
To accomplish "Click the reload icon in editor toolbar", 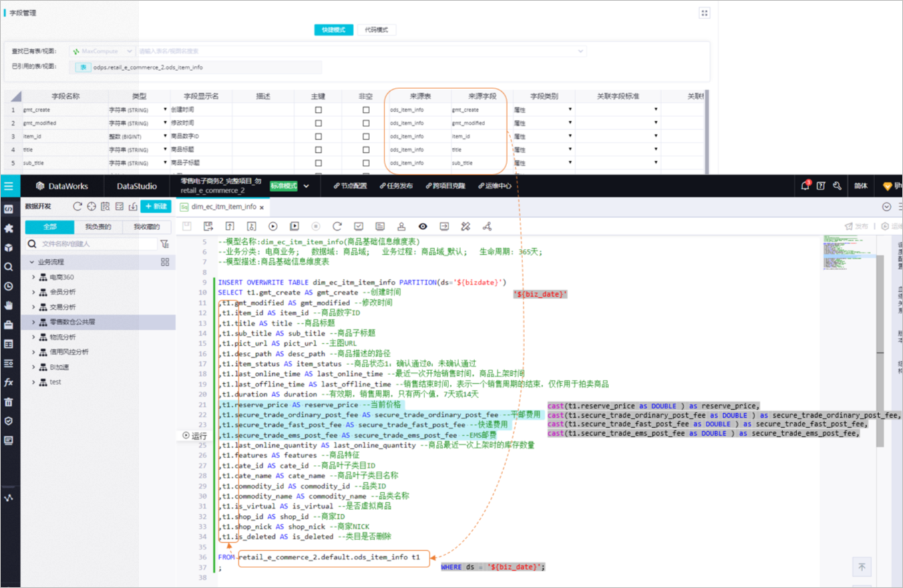I will coord(337,226).
